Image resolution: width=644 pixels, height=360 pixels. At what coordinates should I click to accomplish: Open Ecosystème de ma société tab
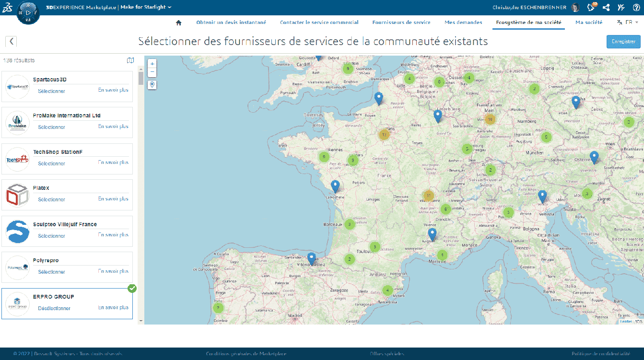(x=529, y=23)
